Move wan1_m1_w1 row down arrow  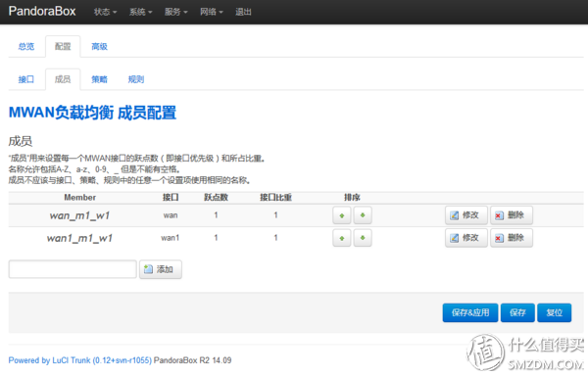(x=363, y=238)
